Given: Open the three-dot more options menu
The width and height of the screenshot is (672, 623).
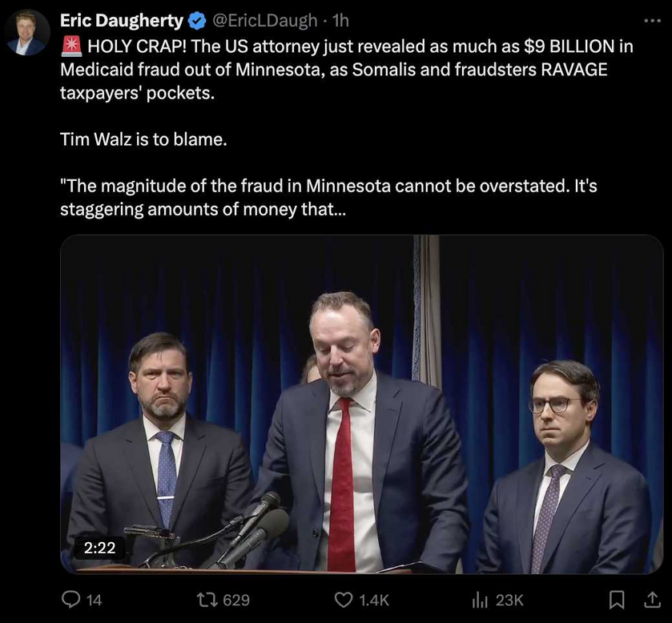Looking at the screenshot, I should click(x=652, y=20).
